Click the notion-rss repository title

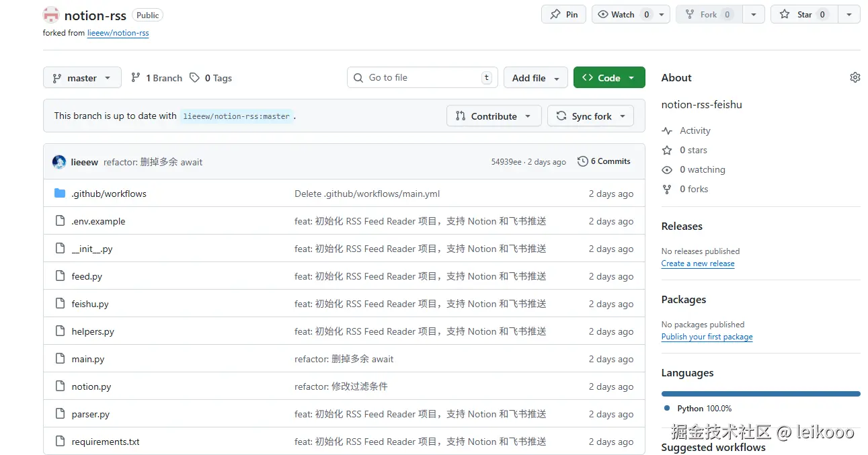pos(95,15)
